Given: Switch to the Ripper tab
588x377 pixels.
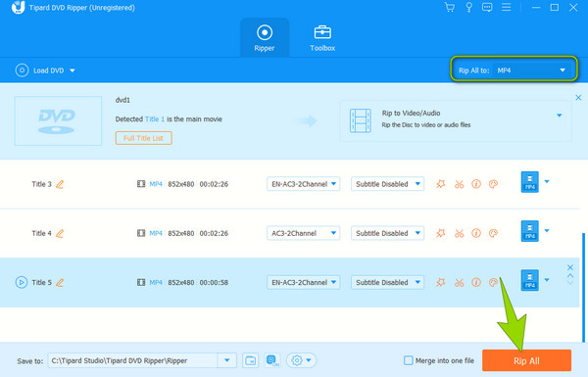Looking at the screenshot, I should (265, 38).
